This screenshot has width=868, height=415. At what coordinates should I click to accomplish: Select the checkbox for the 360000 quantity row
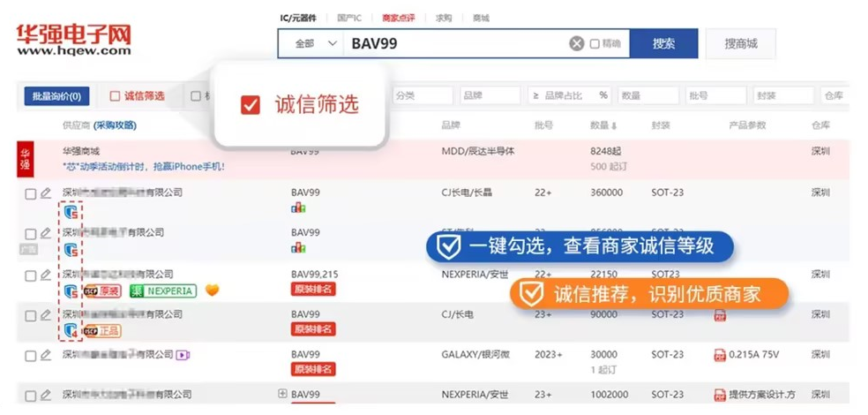click(x=31, y=194)
